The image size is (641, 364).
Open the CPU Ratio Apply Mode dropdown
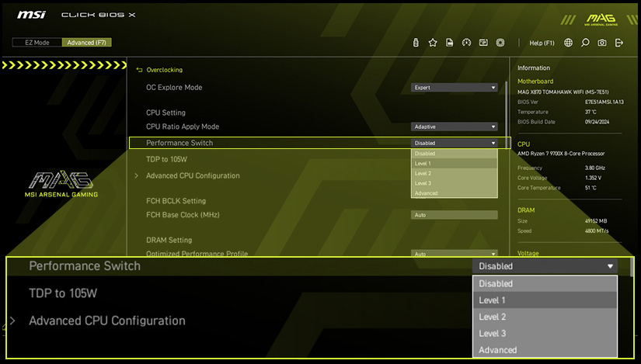tap(454, 127)
